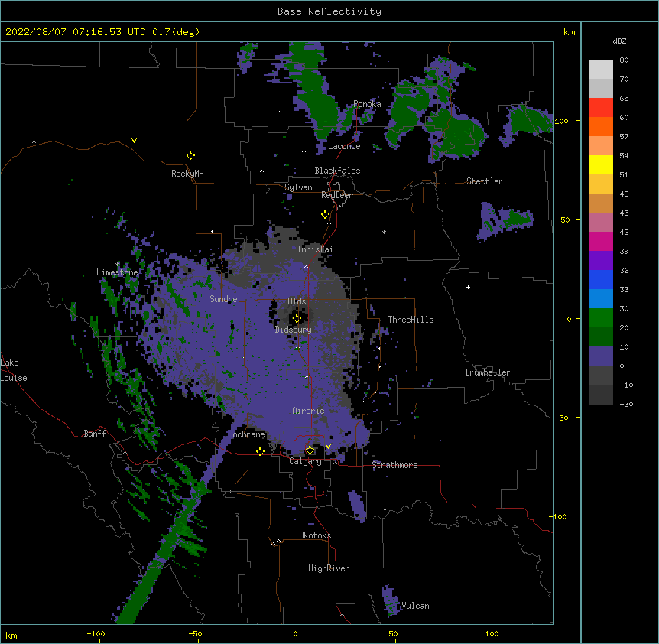This screenshot has height=644, width=659.
Task: Click the Okotoks label
Action: coord(315,535)
